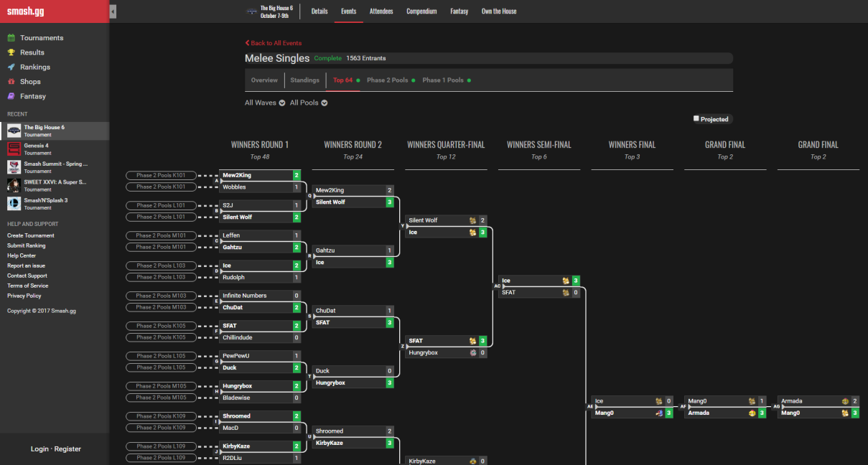Switch to the Overview bracket tab

[264, 80]
